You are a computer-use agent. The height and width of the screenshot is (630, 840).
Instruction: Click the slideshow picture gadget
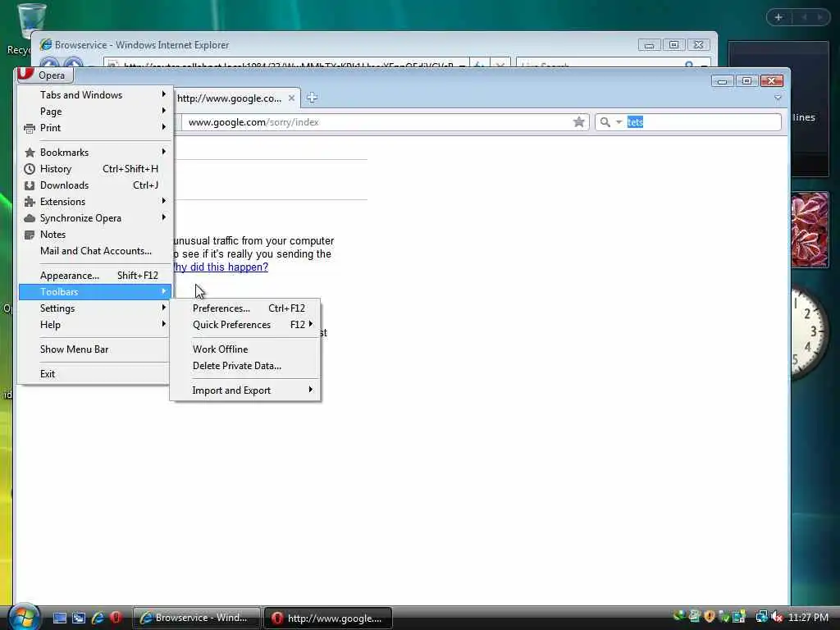click(810, 230)
